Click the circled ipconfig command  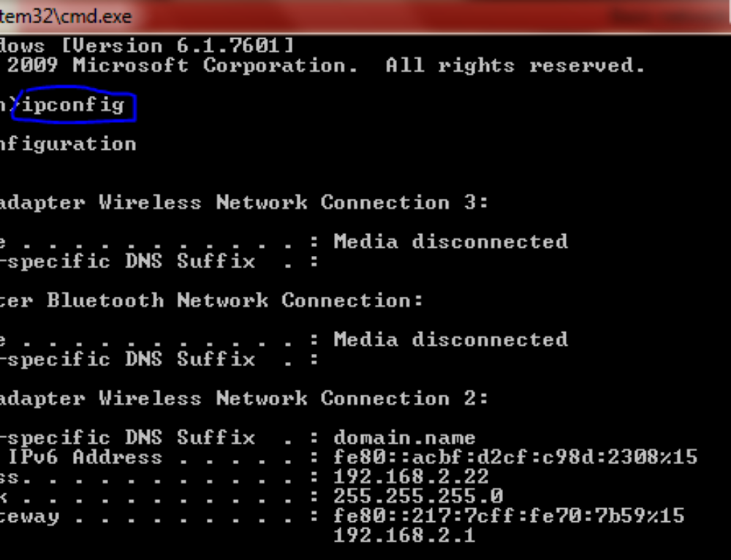[73, 105]
